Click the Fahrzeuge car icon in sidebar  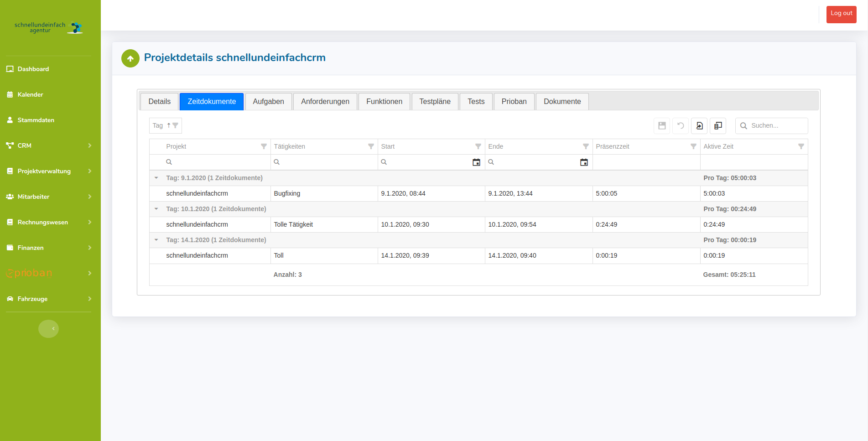point(10,299)
